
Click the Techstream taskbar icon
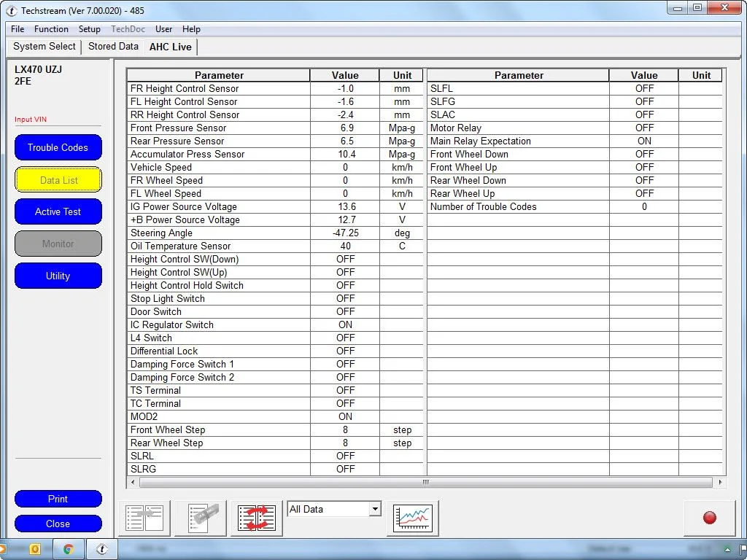[102, 549]
